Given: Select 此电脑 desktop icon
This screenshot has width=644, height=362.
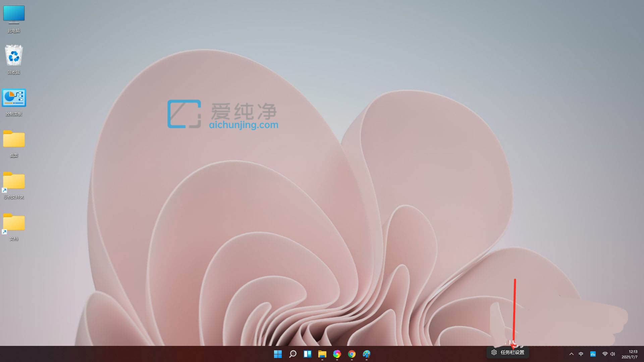Looking at the screenshot, I should [x=14, y=19].
